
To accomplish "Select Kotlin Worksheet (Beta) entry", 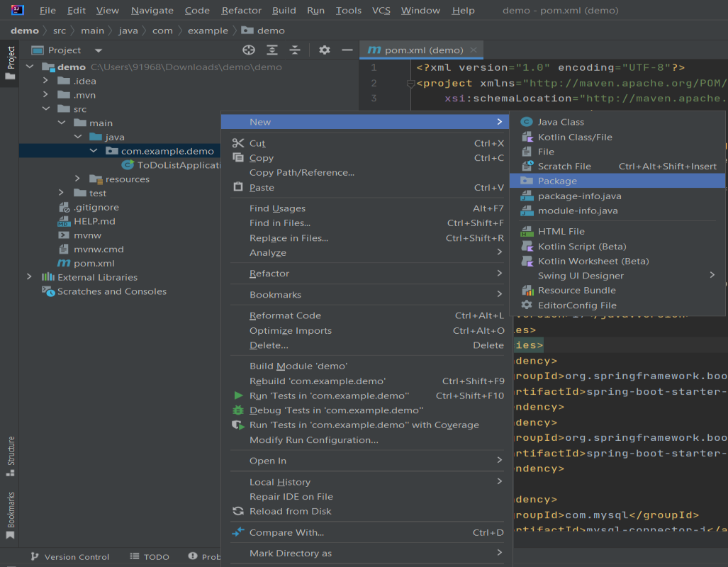I will (617, 261).
